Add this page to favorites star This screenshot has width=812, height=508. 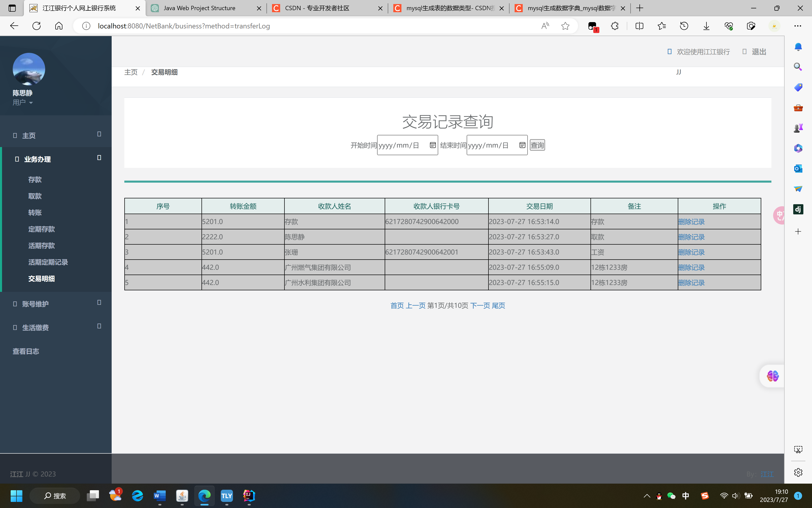pos(565,26)
